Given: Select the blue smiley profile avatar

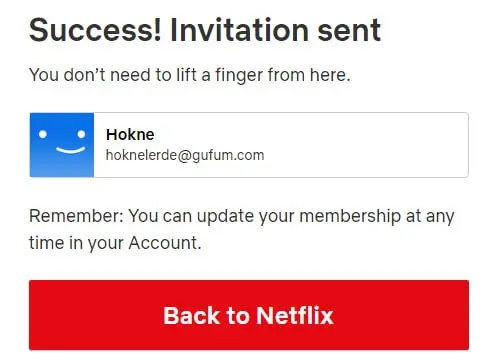Looking at the screenshot, I should [62, 145].
